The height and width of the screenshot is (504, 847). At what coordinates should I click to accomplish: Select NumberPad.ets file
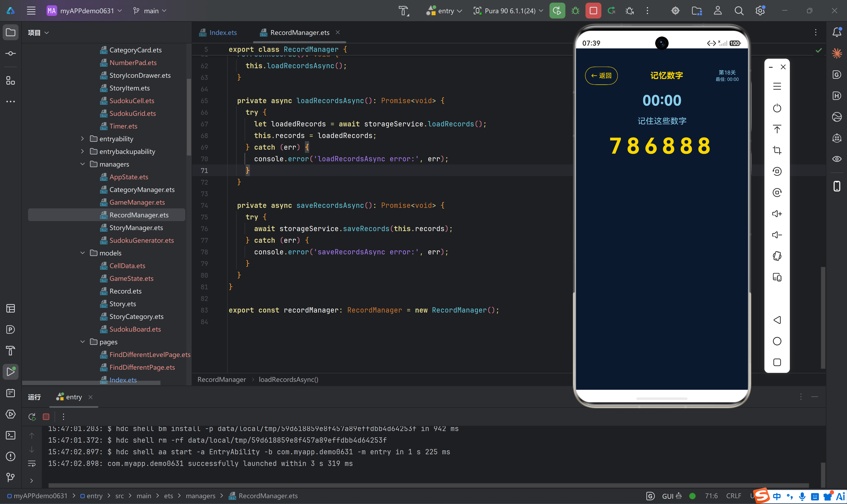pyautogui.click(x=133, y=62)
